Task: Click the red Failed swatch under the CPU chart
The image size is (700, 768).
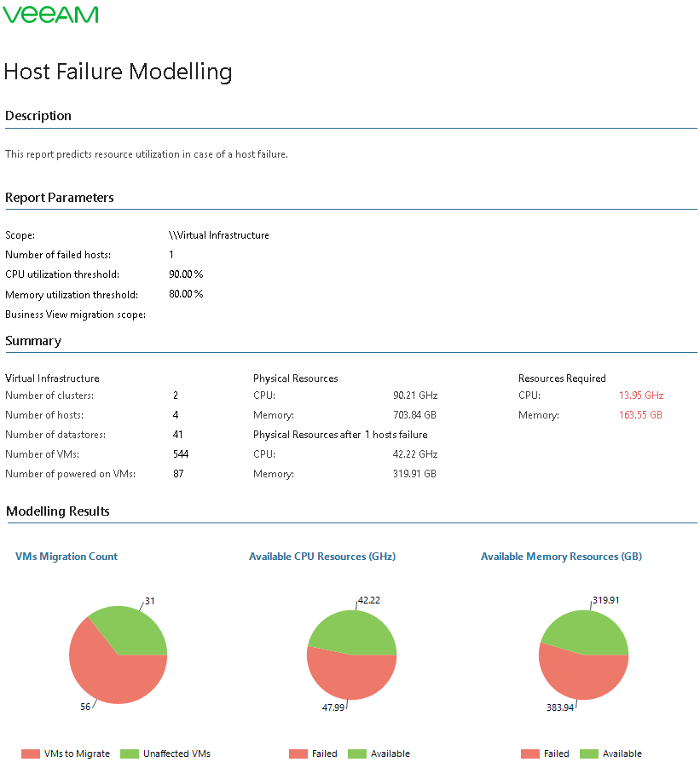Action: click(298, 754)
